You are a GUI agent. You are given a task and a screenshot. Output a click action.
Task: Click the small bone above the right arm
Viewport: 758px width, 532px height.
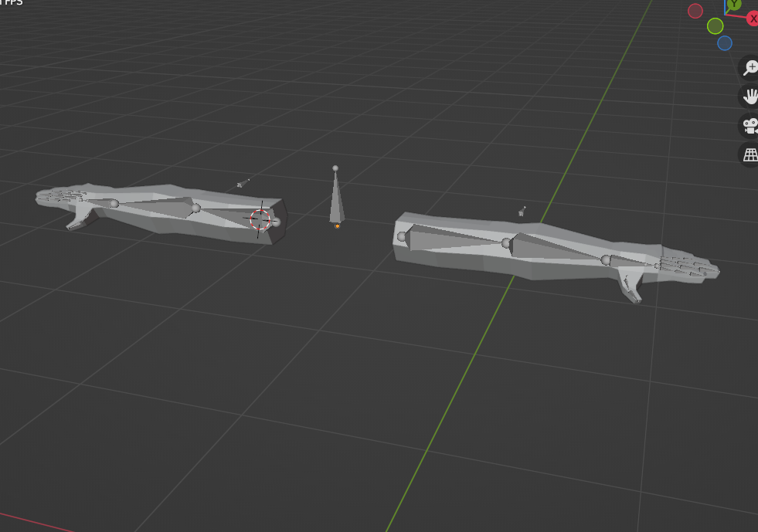(522, 211)
